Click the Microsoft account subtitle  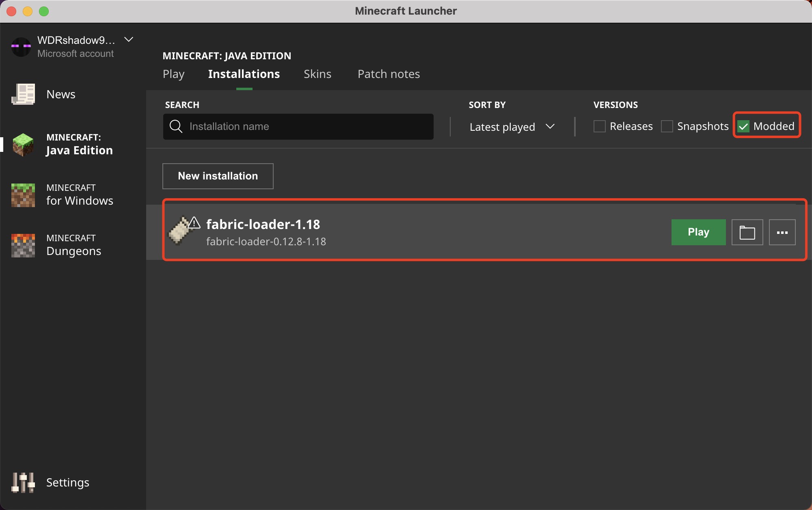tap(76, 54)
